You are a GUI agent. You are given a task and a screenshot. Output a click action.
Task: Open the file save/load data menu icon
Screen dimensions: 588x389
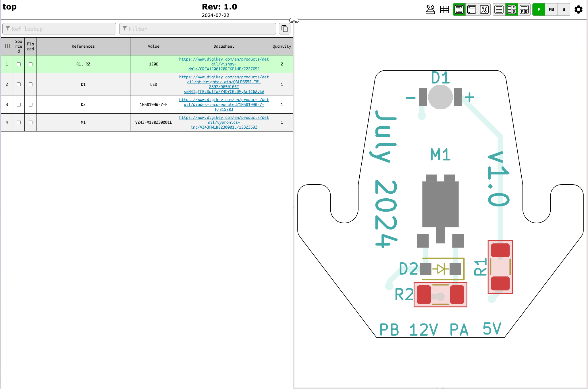click(x=430, y=9)
